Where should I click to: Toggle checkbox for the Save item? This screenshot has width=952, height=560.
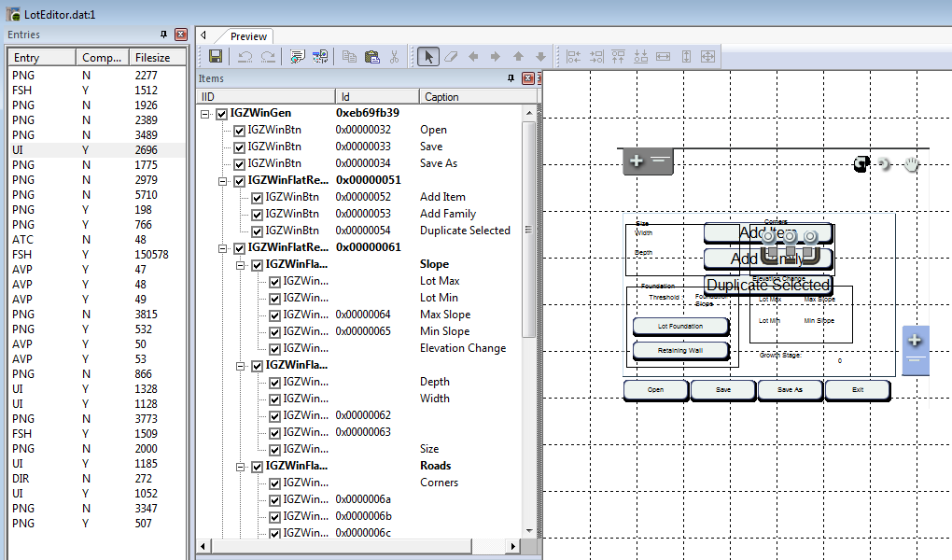(x=239, y=147)
